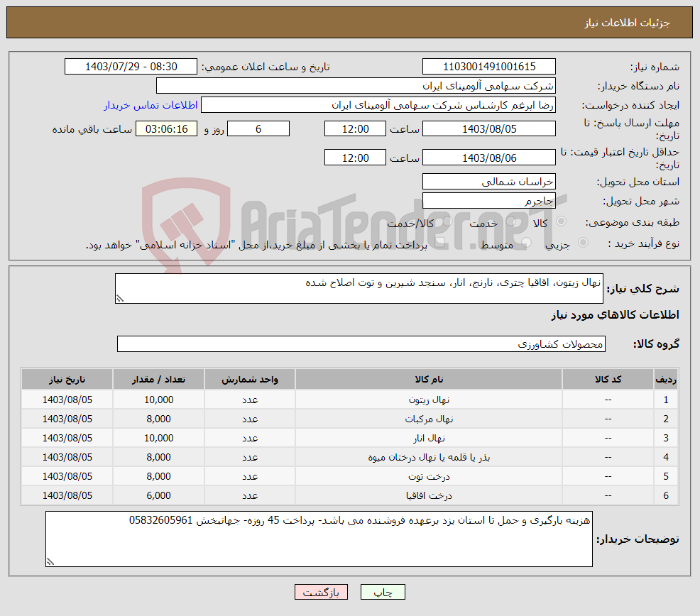Click بذر یا قلمه یا نهال درختان میوه
The width and height of the screenshot is (700, 616).
pyautogui.click(x=429, y=458)
